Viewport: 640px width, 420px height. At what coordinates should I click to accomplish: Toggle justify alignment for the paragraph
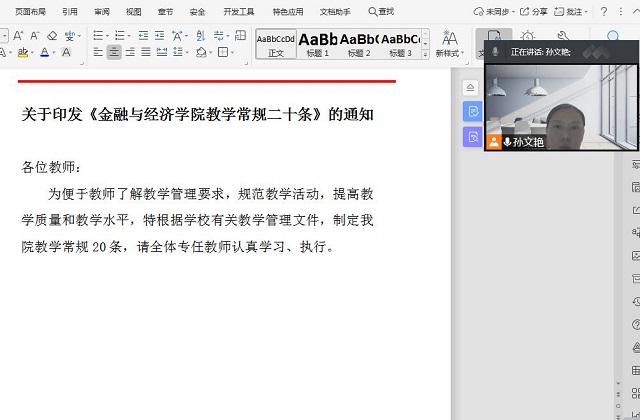click(147, 52)
